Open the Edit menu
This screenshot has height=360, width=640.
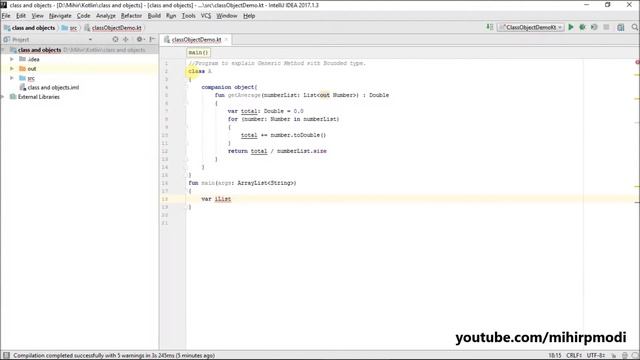click(21, 16)
